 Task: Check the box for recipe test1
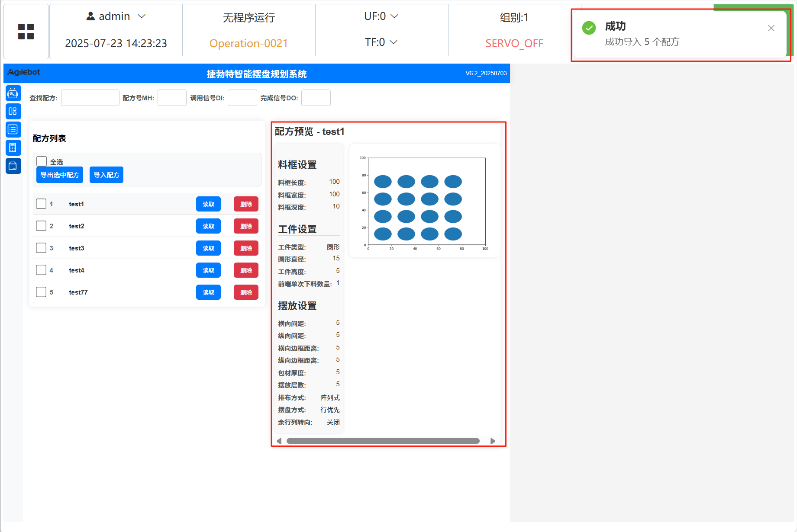tap(41, 204)
